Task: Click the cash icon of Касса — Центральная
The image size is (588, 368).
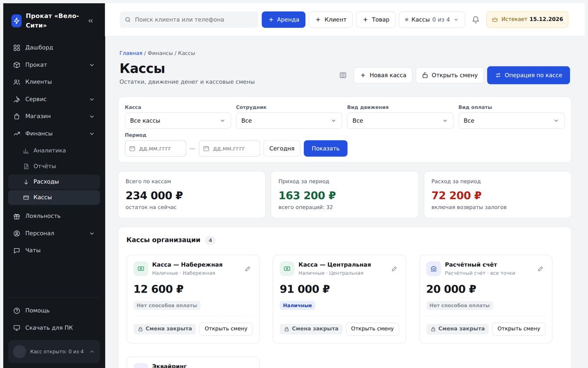Action: click(287, 268)
